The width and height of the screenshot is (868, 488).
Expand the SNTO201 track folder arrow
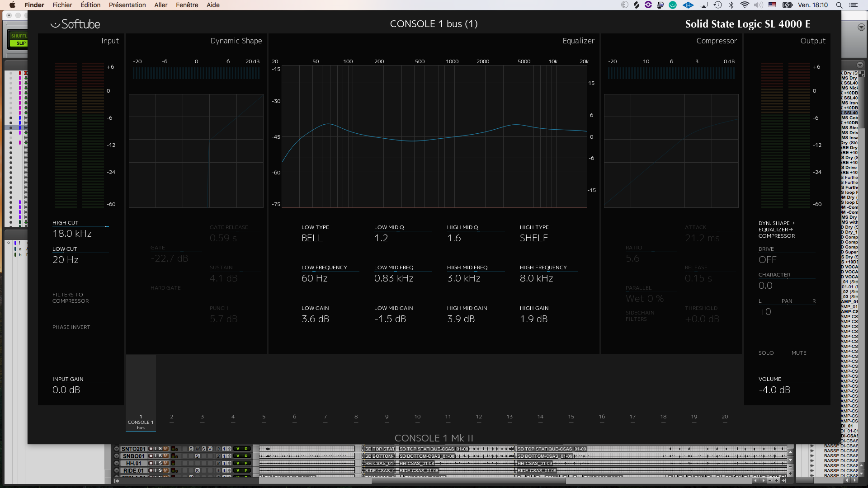click(x=118, y=449)
